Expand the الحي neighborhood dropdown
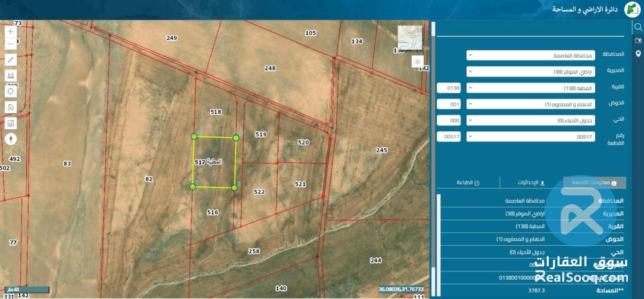The width and height of the screenshot is (644, 299). coord(531,121)
